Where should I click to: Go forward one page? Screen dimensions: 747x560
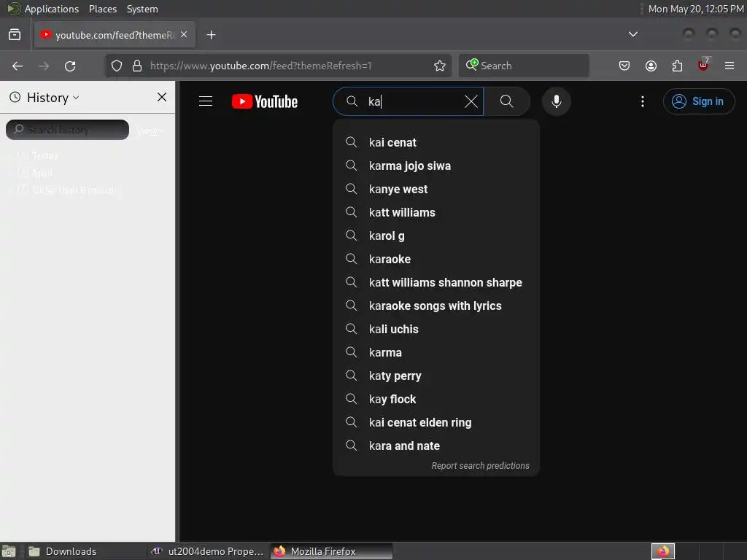pos(43,66)
